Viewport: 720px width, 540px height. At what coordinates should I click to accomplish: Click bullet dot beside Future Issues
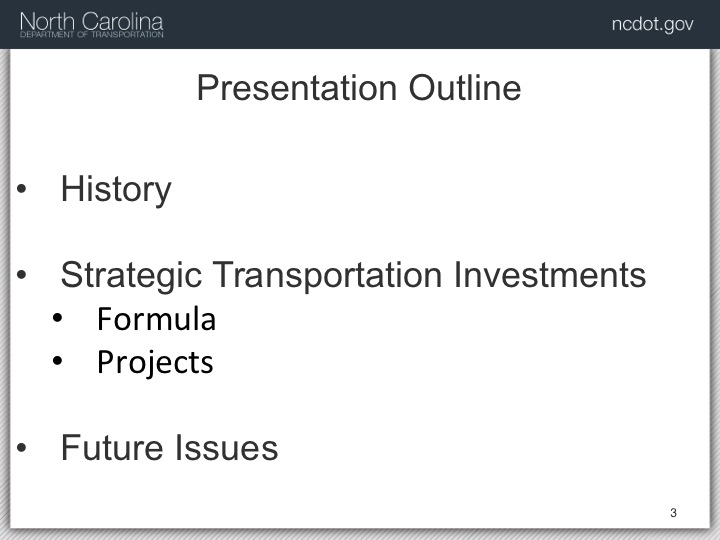point(21,447)
